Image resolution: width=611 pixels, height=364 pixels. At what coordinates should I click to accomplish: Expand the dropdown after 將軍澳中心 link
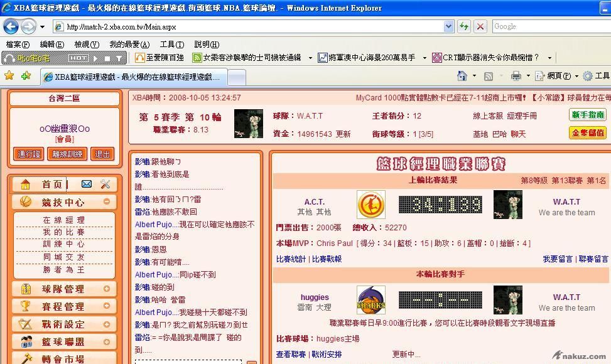pos(424,58)
